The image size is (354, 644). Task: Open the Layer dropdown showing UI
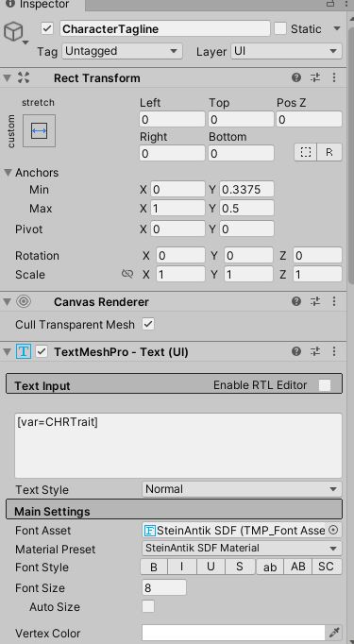286,51
